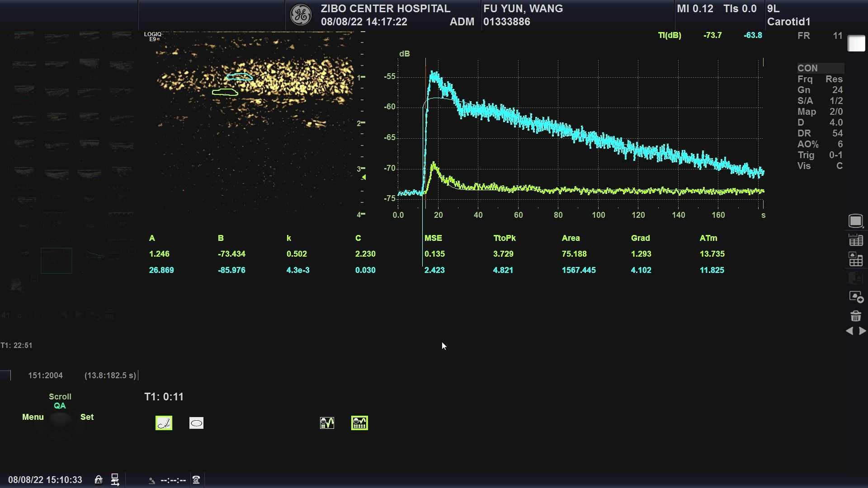Click the white square at top right

(x=856, y=44)
